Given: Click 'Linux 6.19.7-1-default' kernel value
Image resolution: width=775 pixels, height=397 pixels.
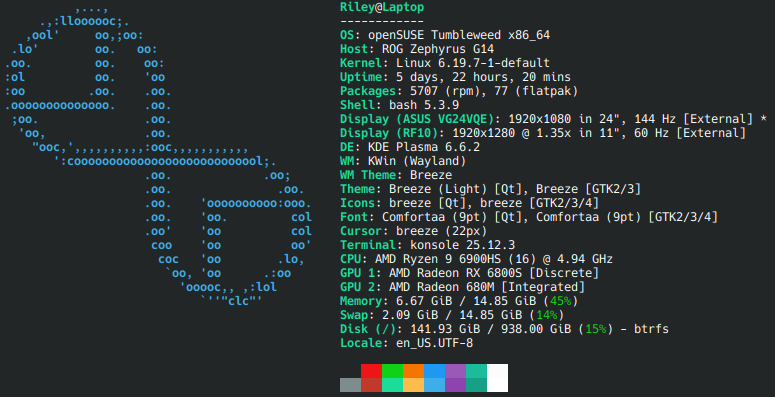Looking at the screenshot, I should tap(473, 63).
